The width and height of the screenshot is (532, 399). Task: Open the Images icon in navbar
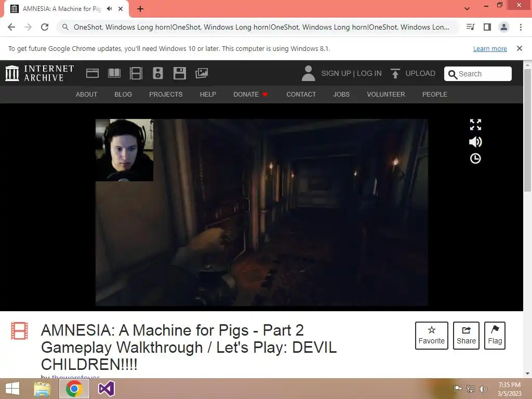tap(202, 73)
